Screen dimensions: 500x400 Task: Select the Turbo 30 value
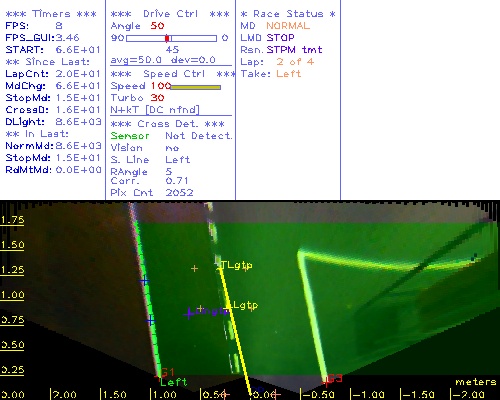[157, 98]
